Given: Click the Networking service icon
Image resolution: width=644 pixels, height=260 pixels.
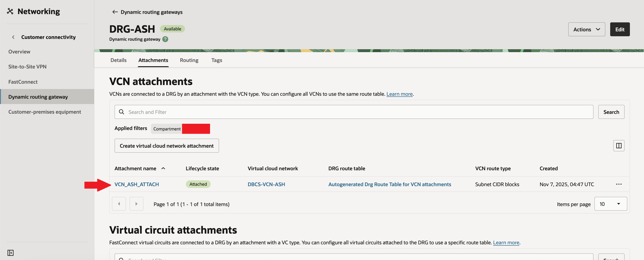Looking at the screenshot, I should [x=10, y=11].
